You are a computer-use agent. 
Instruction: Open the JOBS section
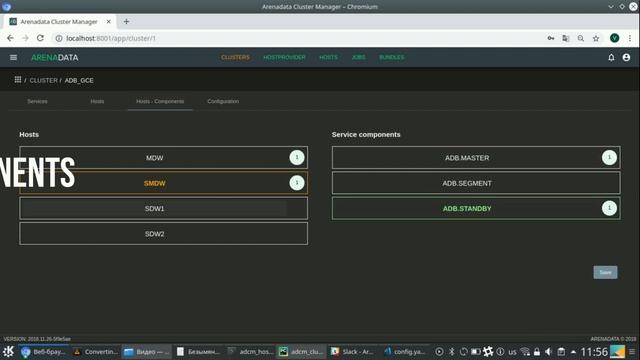point(358,57)
